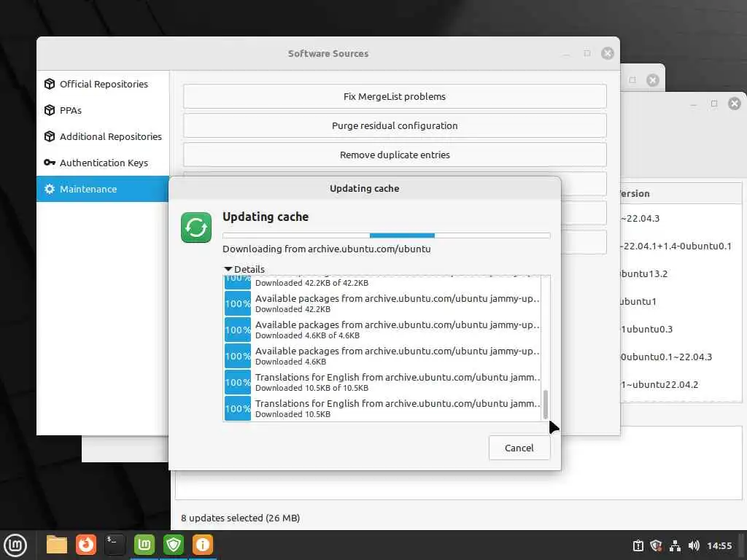Maximize the rearmost Update Manager window
The image size is (747, 560).
click(714, 104)
